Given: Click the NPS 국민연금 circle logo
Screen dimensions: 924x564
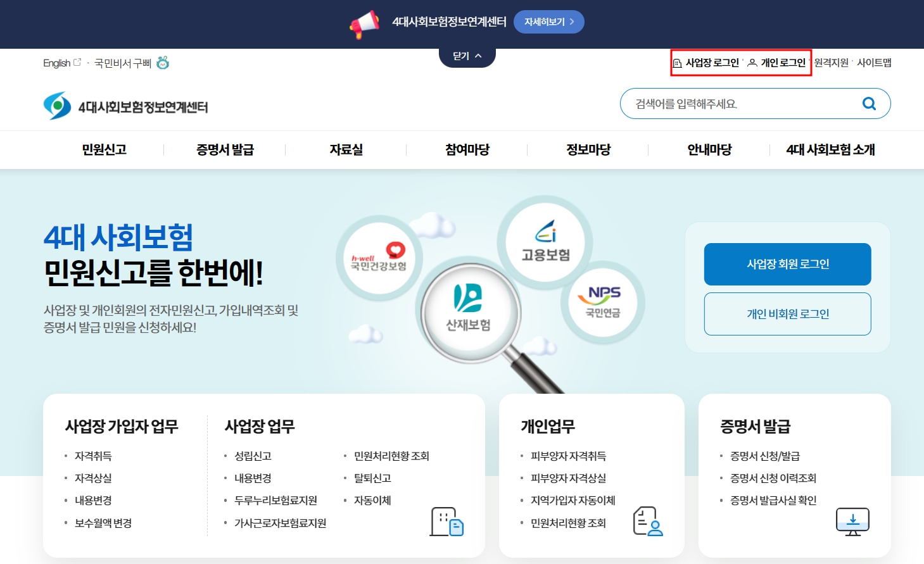Looking at the screenshot, I should (602, 302).
